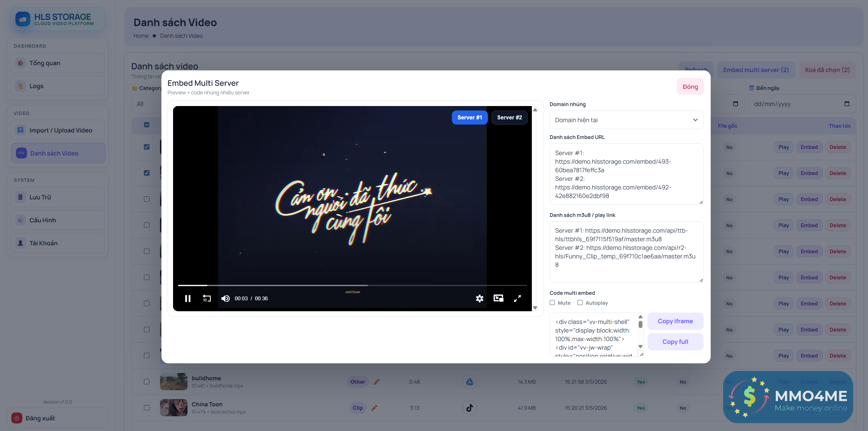This screenshot has width=868, height=431.
Task: Enable the Autoplay checkbox
Action: click(580, 303)
